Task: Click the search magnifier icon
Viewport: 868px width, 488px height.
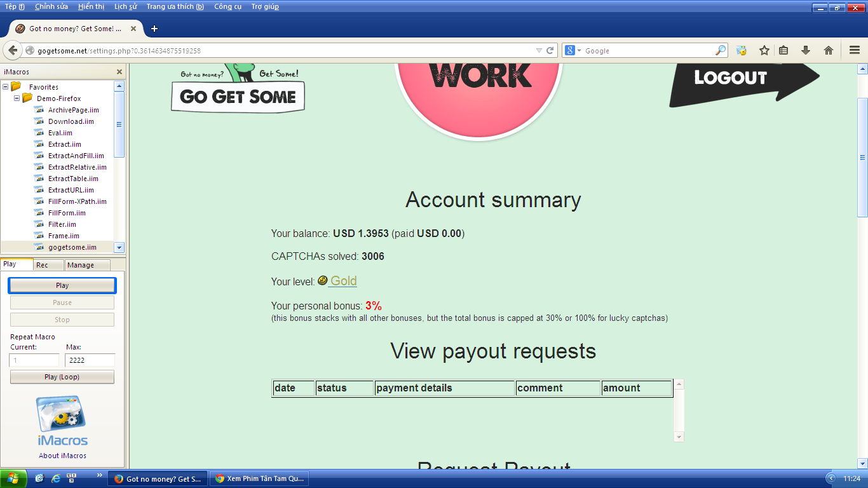Action: tap(721, 50)
